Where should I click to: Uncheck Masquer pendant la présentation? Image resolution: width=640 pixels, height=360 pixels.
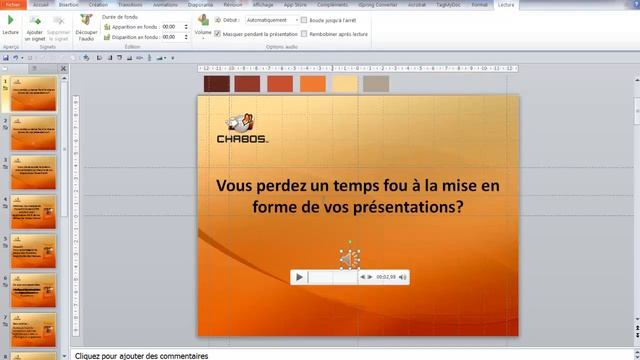(x=218, y=34)
